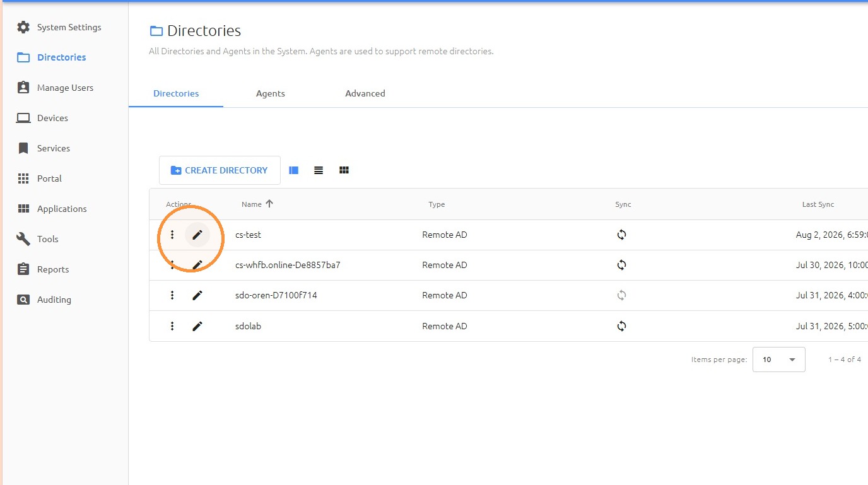Click the Sync column header
The height and width of the screenshot is (485, 868).
pos(623,204)
